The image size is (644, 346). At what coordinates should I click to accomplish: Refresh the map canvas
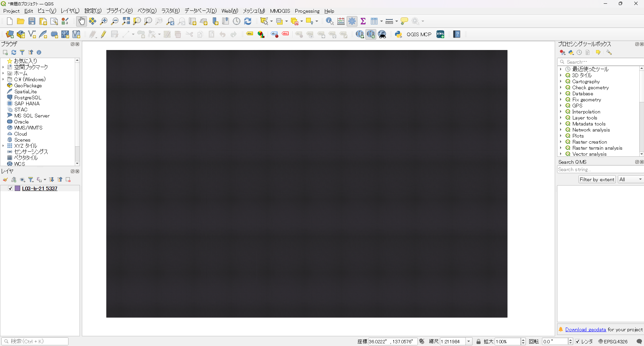[x=248, y=21]
